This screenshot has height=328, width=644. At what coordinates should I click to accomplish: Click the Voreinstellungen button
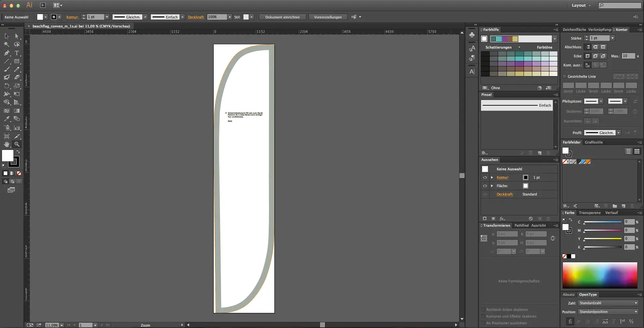(x=328, y=17)
